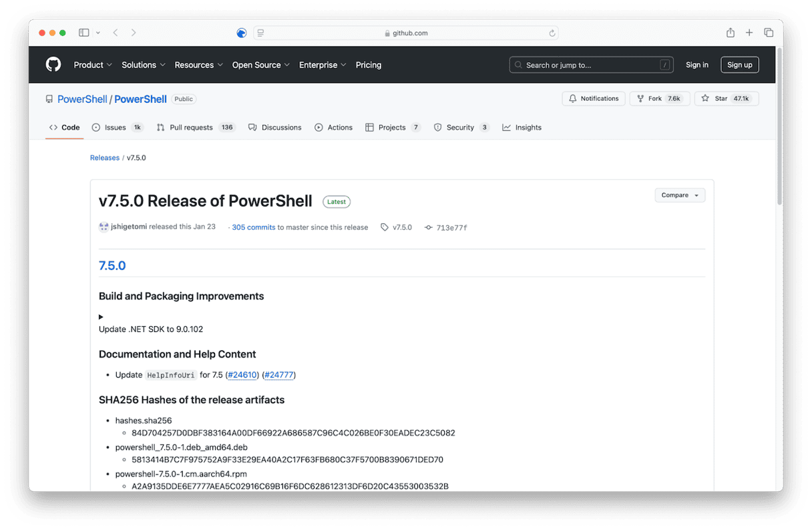Click the Search or jump to field
812x530 pixels.
click(x=591, y=65)
